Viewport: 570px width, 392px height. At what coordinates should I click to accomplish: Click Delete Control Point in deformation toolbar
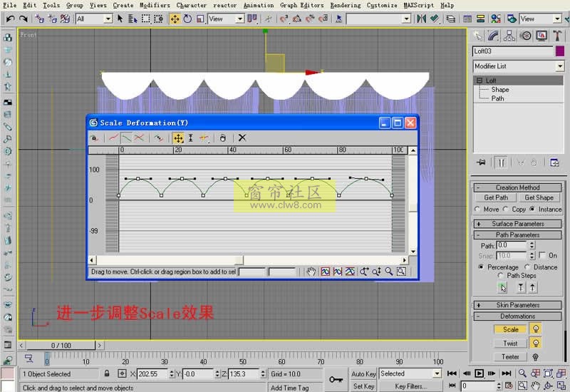click(222, 138)
